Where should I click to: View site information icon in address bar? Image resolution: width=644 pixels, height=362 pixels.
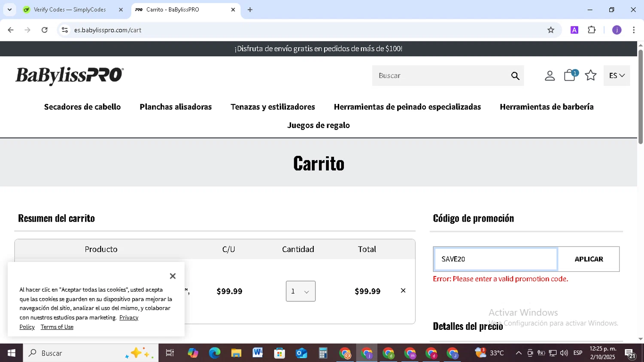(x=65, y=30)
